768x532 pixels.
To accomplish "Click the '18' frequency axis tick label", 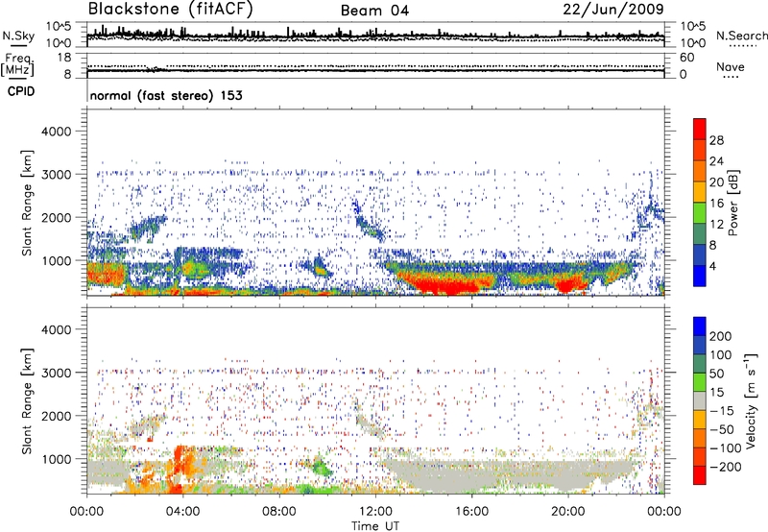I will pyautogui.click(x=64, y=58).
